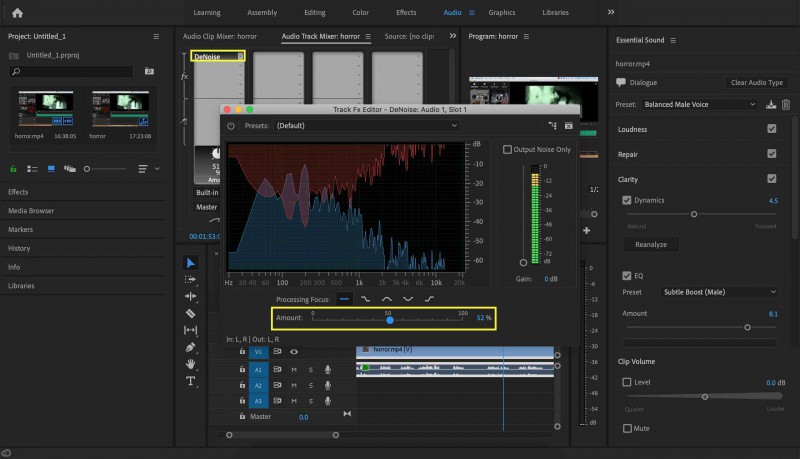Click the DeNoise Amount slider handle
The height and width of the screenshot is (459, 800).
pyautogui.click(x=390, y=320)
